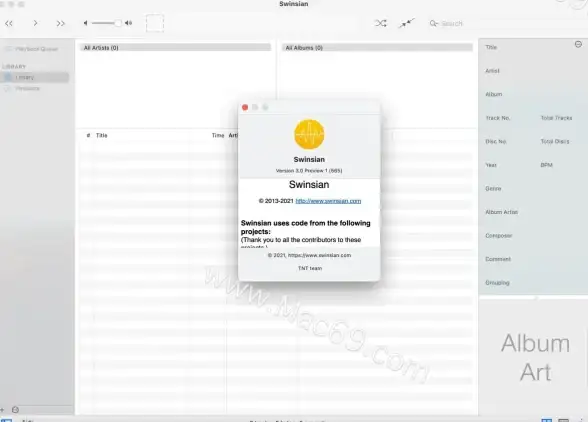Click the yellow Swinsian waveform icon
588x422 pixels.
click(x=309, y=134)
